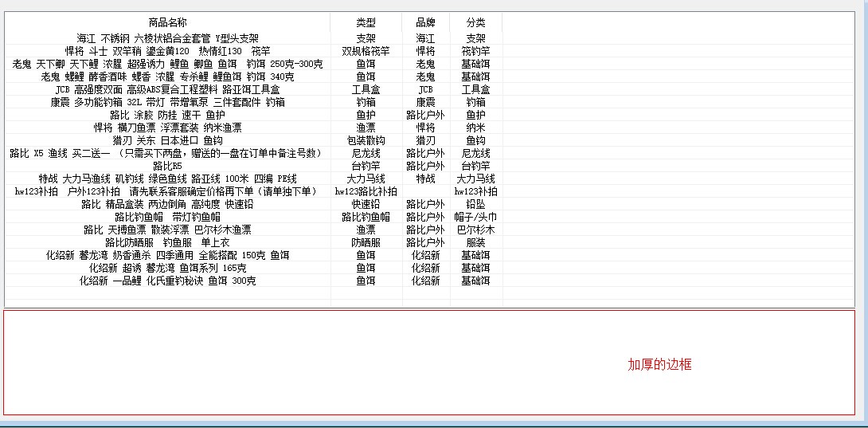The width and height of the screenshot is (868, 428).
Task: Select the 路比R5 product name cell
Action: (168, 166)
